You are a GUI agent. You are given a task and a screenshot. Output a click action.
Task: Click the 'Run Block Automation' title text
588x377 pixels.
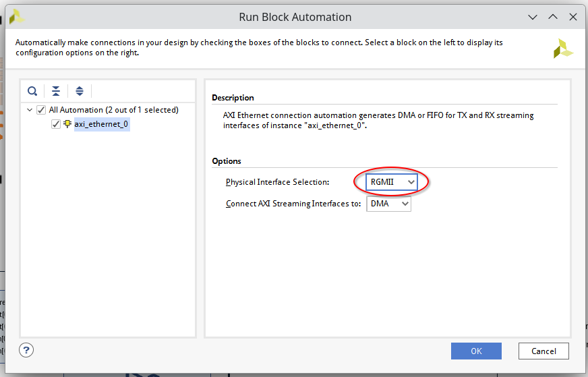[x=295, y=17]
